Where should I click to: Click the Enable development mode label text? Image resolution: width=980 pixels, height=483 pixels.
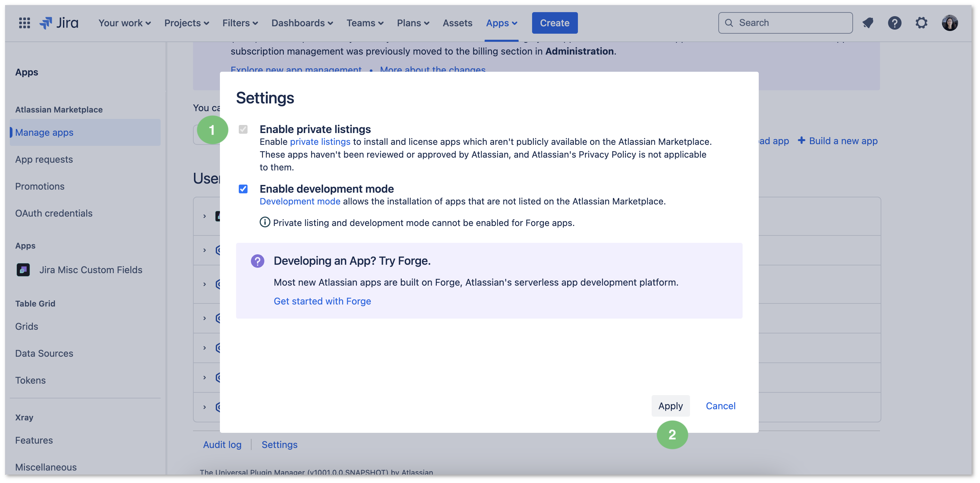pos(326,189)
